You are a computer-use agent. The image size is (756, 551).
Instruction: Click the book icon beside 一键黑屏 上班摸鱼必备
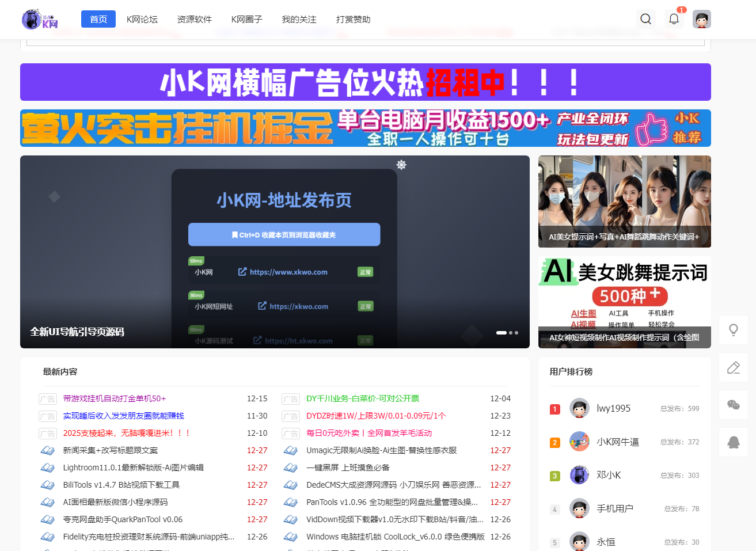290,468
